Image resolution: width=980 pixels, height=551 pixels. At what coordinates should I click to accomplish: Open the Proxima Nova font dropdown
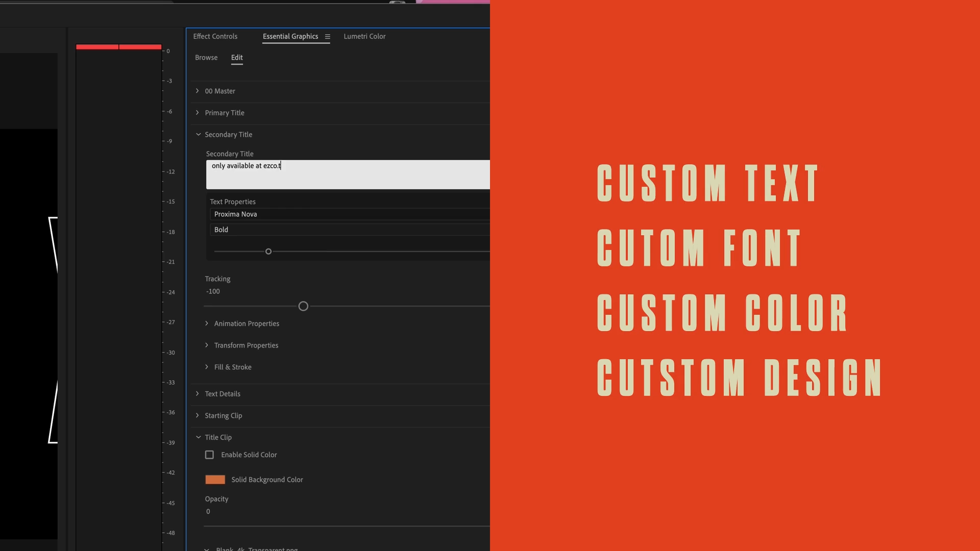(x=350, y=214)
